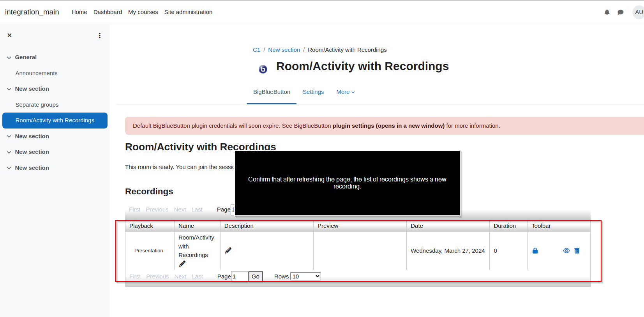Click the top pagination Last link
Viewport: 644px width, 317px height.
[197, 210]
